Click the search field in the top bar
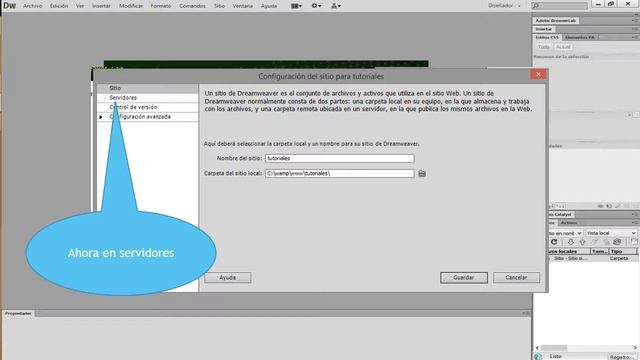 click(x=560, y=6)
